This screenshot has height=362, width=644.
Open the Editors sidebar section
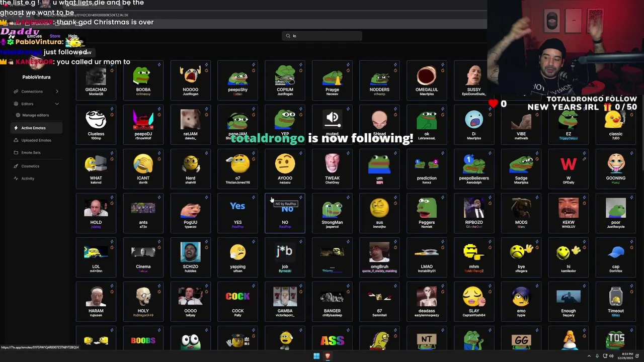(36, 104)
